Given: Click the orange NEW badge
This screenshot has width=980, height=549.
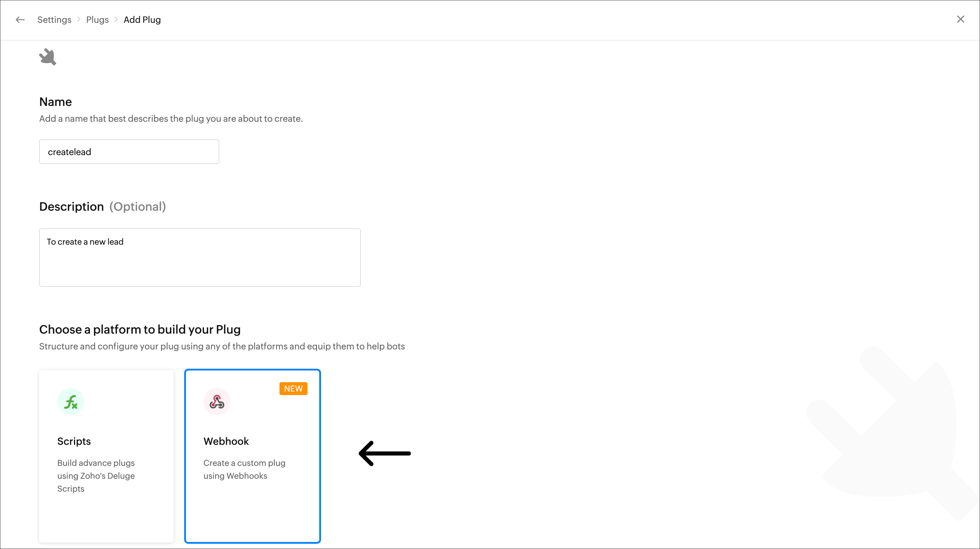Looking at the screenshot, I should pos(293,389).
